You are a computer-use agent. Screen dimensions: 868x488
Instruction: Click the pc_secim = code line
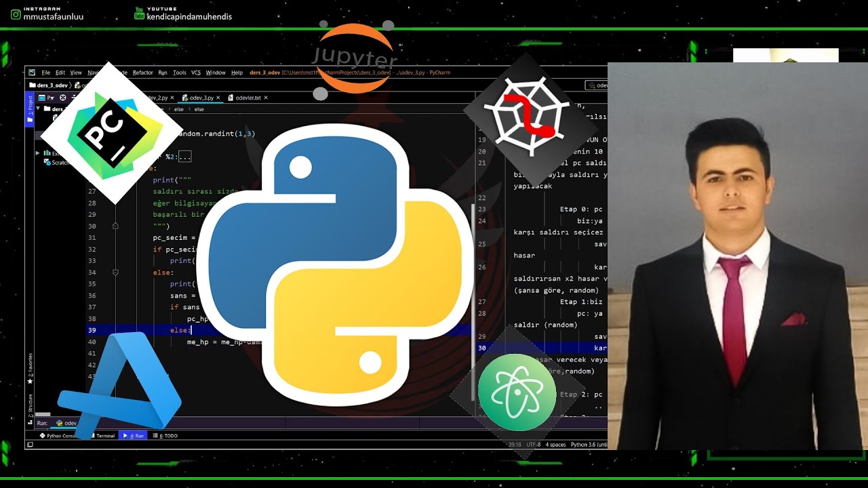pos(174,238)
